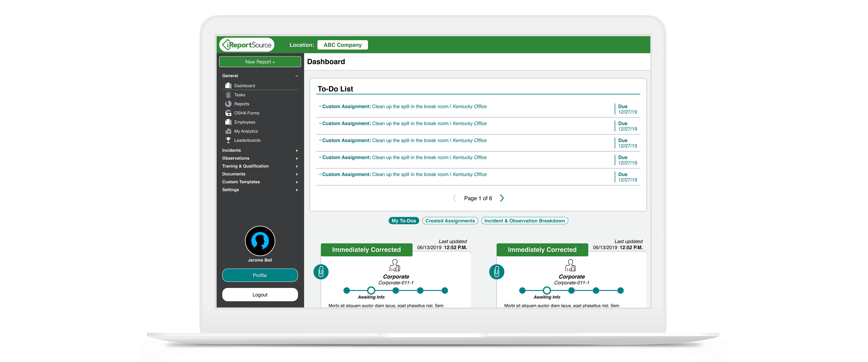Click the Corporate person icon on the right card
This screenshot has height=362, width=868.
pyautogui.click(x=571, y=266)
